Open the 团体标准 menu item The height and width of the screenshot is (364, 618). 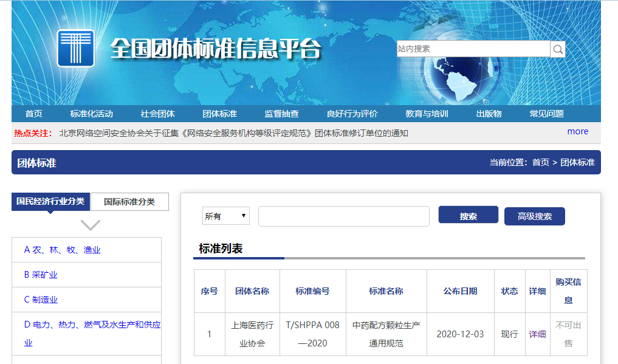pyautogui.click(x=219, y=114)
